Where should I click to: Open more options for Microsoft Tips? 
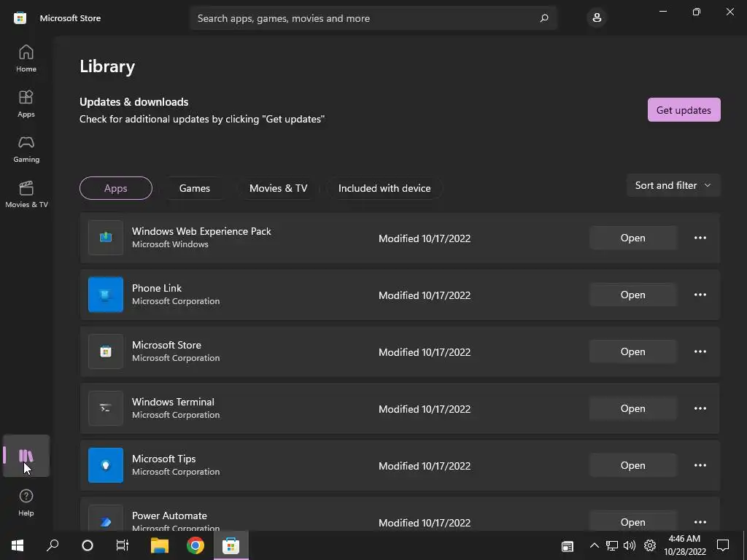point(700,465)
